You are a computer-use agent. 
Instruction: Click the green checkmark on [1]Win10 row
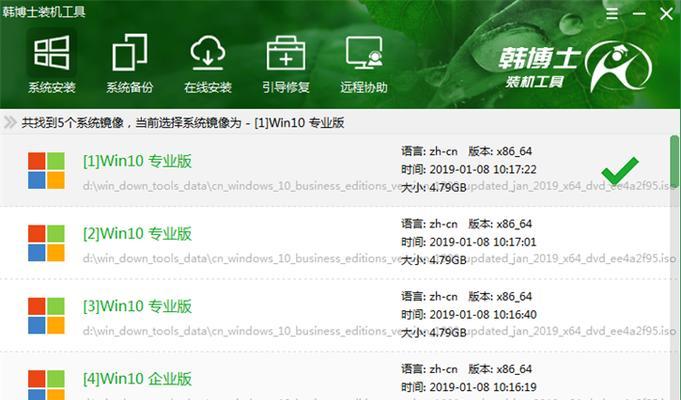tap(620, 170)
